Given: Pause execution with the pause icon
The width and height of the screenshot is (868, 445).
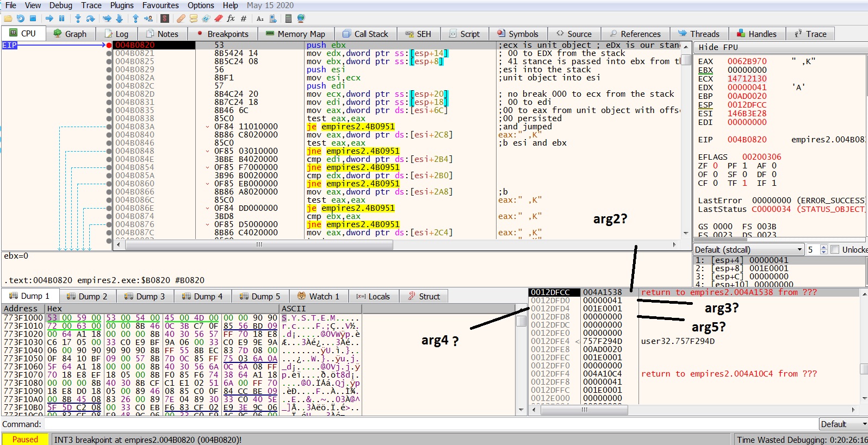Looking at the screenshot, I should pos(61,18).
